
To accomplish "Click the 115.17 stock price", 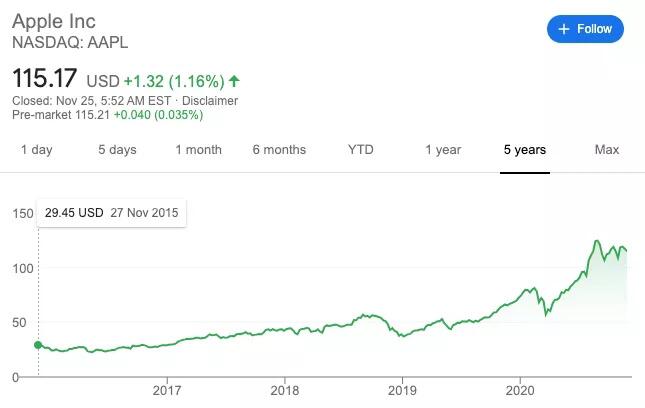I will pyautogui.click(x=45, y=78).
